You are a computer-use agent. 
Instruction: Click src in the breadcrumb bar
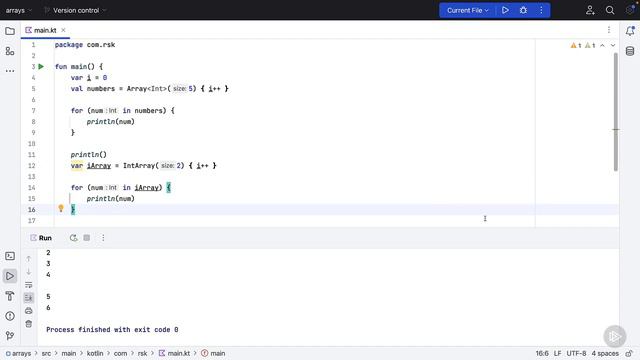(47, 353)
